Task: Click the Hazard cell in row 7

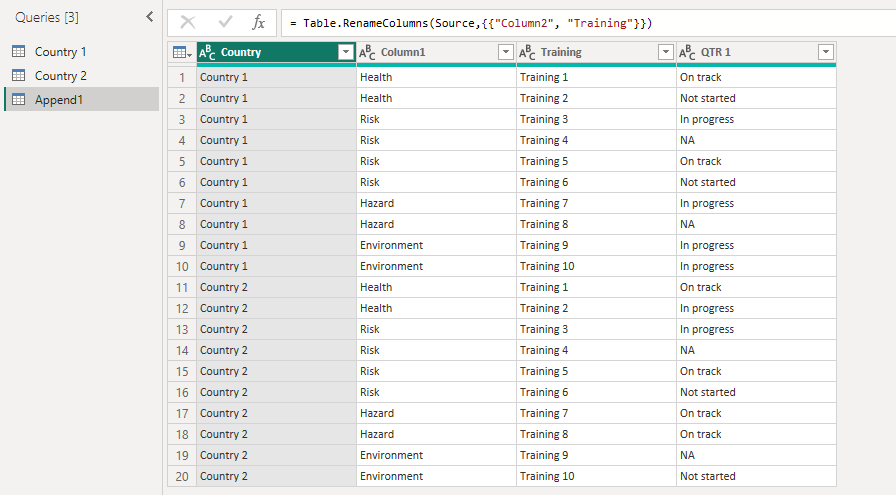Action: [436, 203]
